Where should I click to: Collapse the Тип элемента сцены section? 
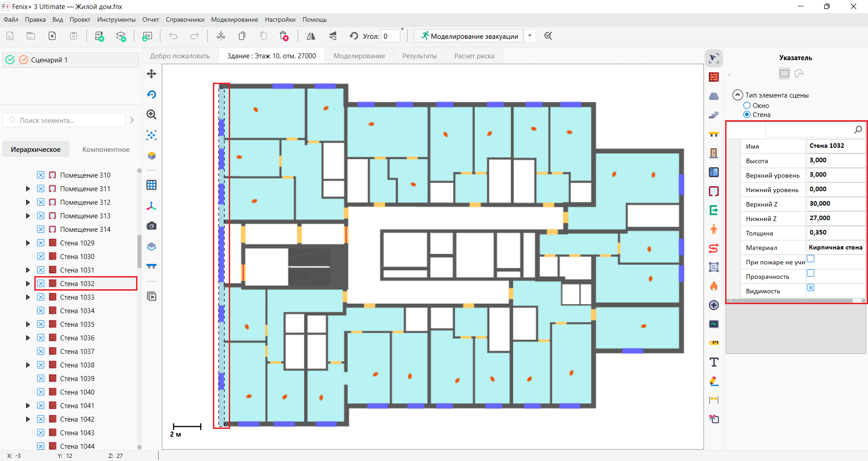(737, 95)
